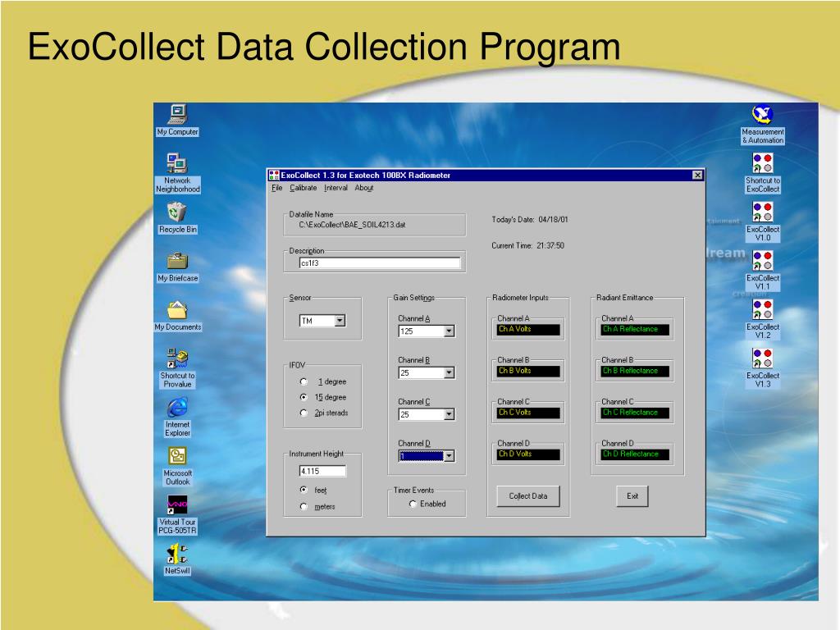Click the ExoCollect window title bar icon
The image size is (840, 630).
click(274, 176)
